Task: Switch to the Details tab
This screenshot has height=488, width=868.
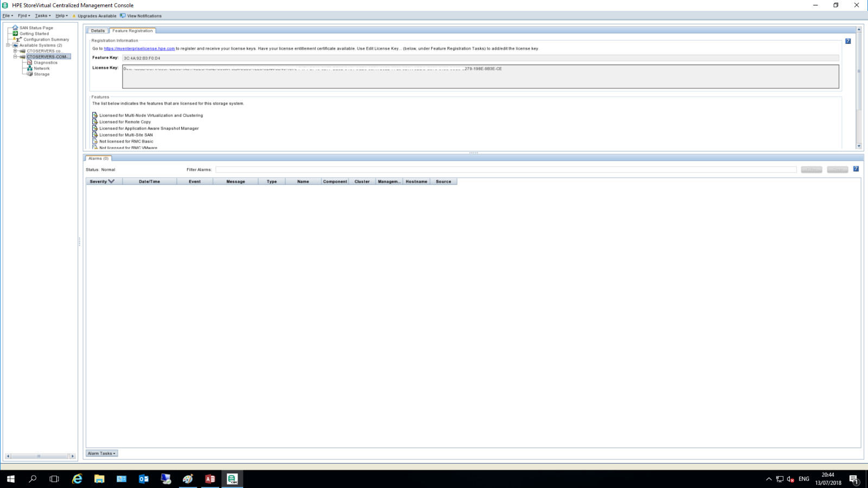Action: [98, 31]
